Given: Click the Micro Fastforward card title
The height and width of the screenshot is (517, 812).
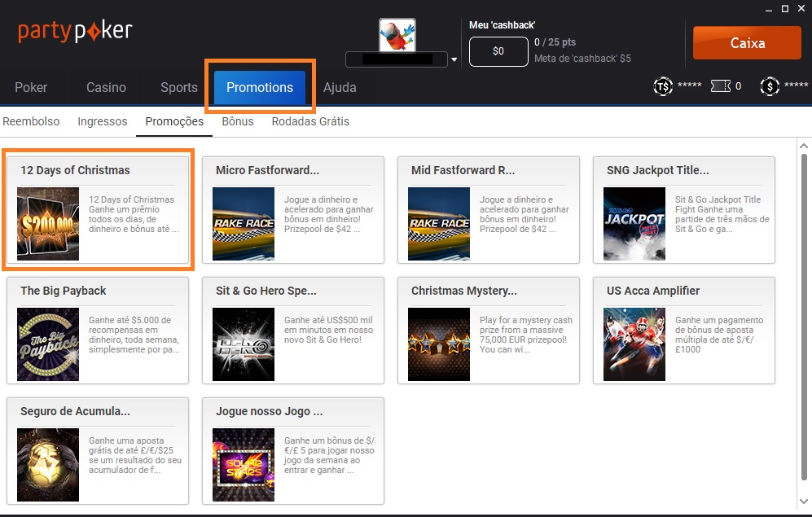Looking at the screenshot, I should point(267,170).
